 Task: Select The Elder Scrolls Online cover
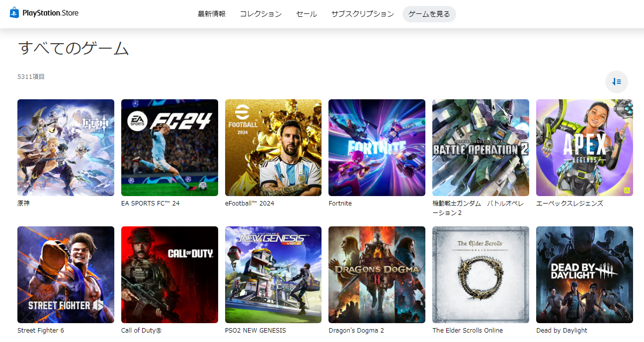click(481, 274)
